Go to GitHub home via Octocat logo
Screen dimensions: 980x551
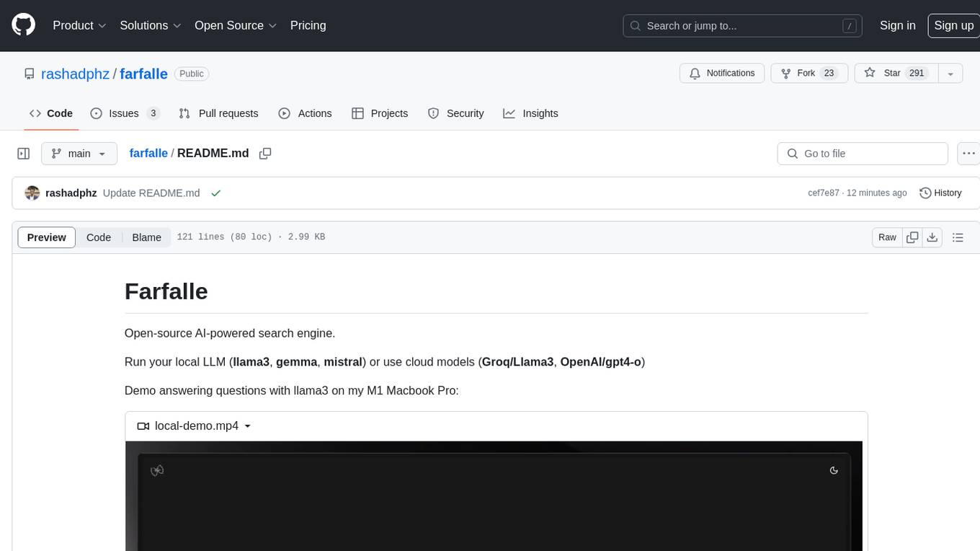23,25
